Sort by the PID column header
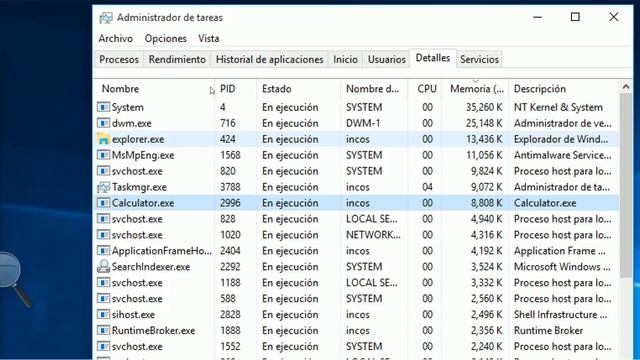 236,89
